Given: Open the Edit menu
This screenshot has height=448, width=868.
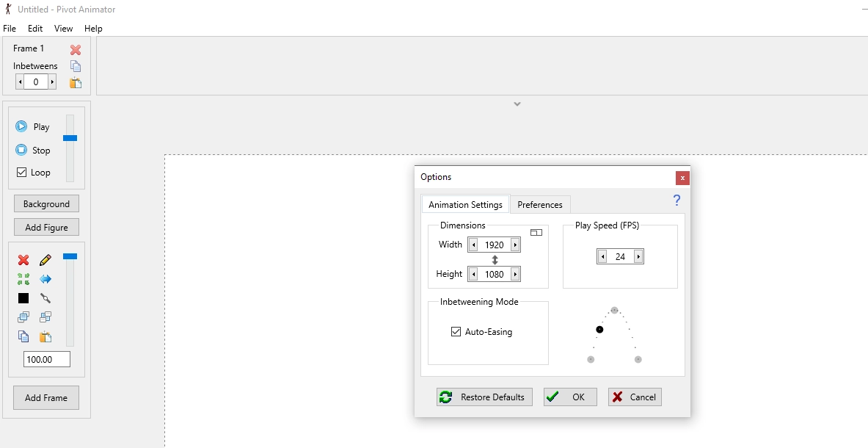Looking at the screenshot, I should tap(35, 29).
